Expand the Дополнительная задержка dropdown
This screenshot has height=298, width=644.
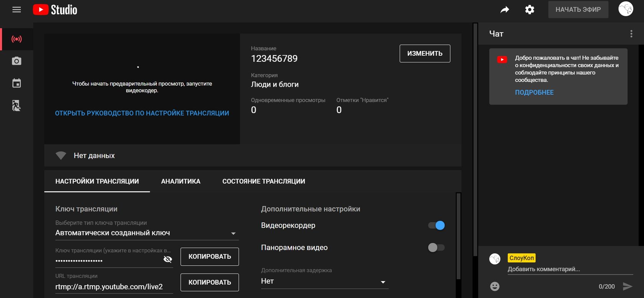click(325, 282)
